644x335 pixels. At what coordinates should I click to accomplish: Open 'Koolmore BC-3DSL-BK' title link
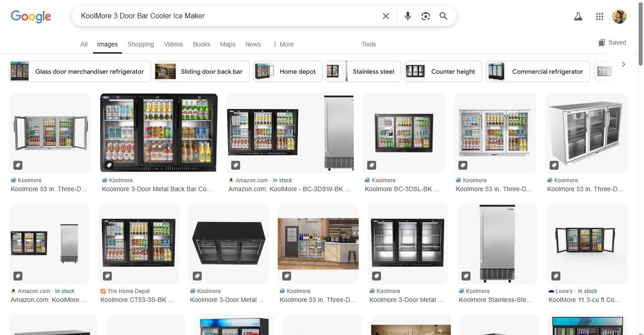402,189
